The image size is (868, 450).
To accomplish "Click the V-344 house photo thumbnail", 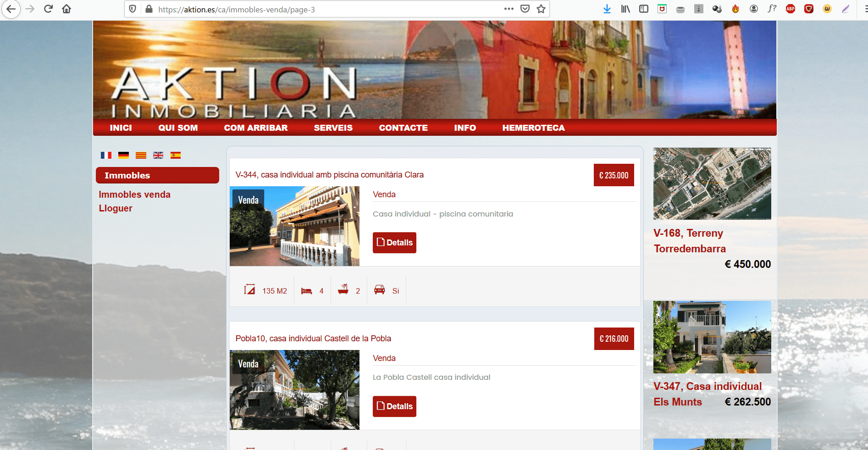I will coord(294,226).
